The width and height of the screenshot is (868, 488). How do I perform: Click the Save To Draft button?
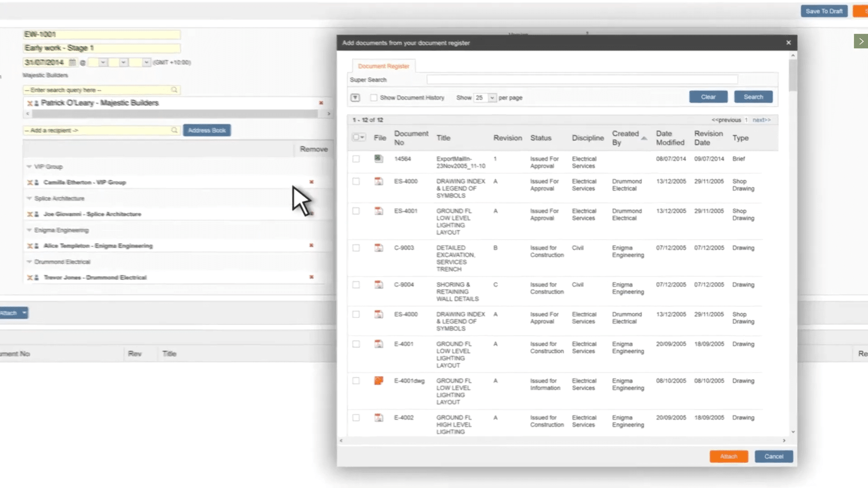click(824, 11)
